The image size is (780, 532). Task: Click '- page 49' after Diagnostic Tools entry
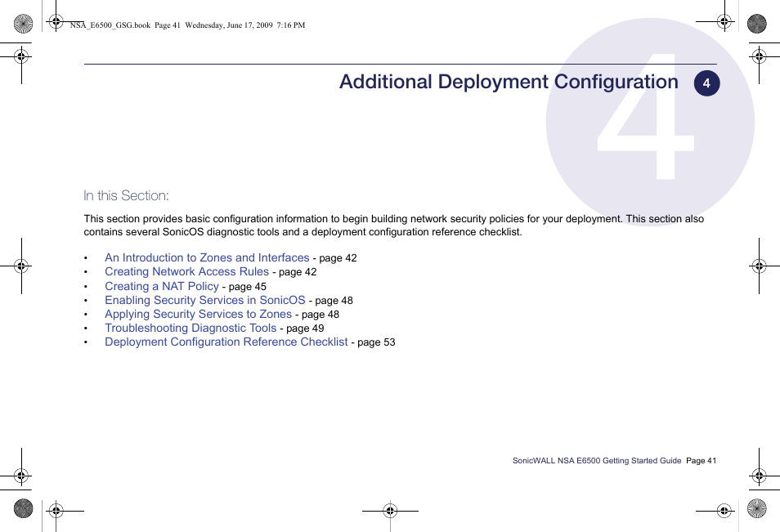pyautogui.click(x=302, y=329)
